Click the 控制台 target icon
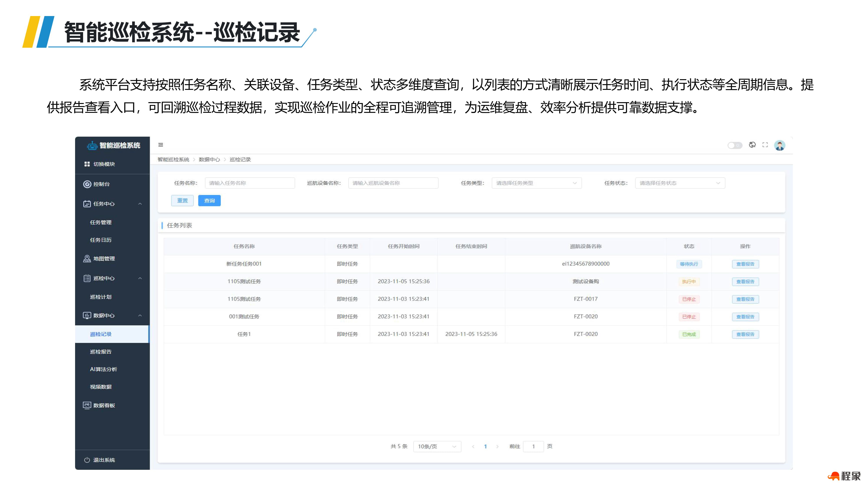868x488 pixels. tap(87, 184)
